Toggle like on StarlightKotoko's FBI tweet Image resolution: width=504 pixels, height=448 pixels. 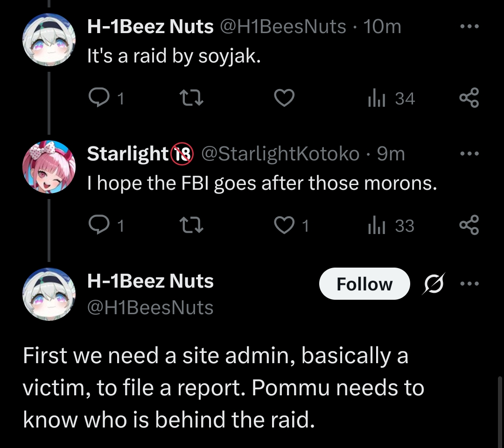(284, 226)
